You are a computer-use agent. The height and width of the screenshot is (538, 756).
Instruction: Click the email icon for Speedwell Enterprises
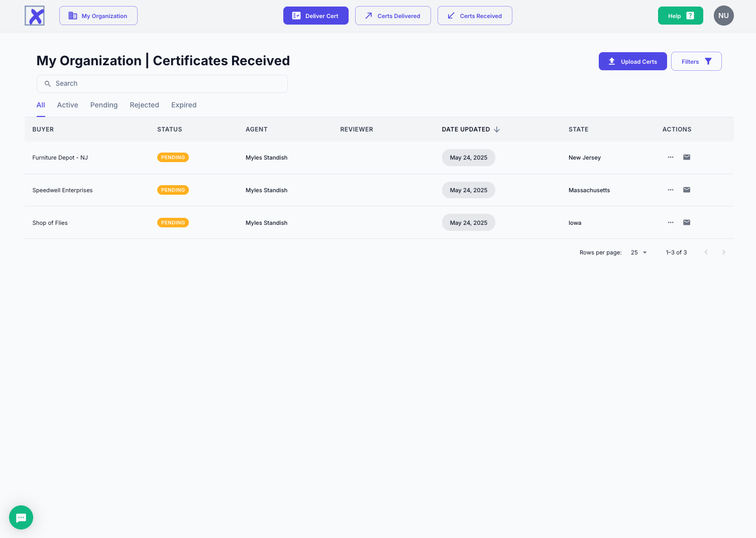click(687, 190)
